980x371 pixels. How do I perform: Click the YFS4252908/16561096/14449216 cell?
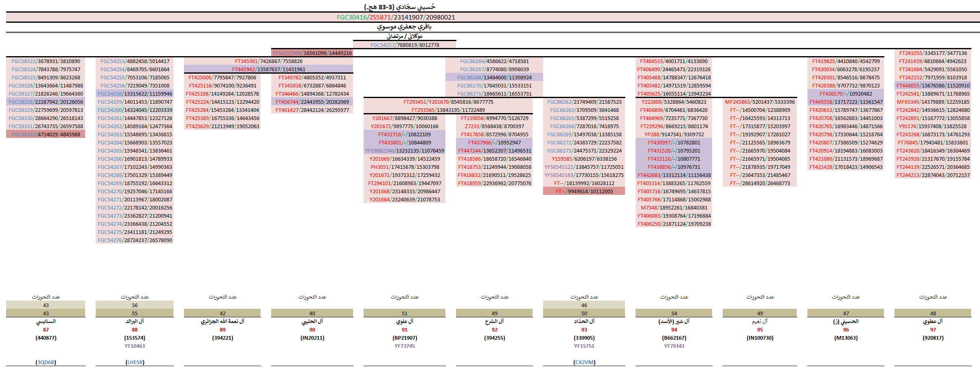click(x=312, y=53)
